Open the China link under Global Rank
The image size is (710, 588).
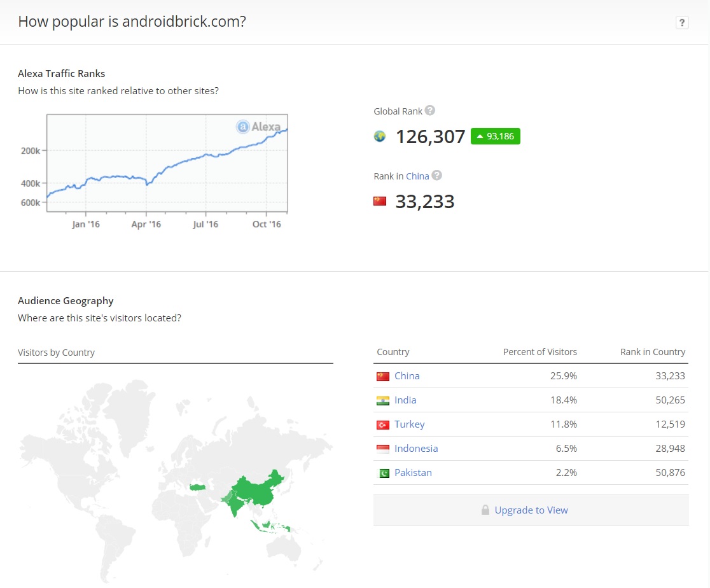(417, 176)
